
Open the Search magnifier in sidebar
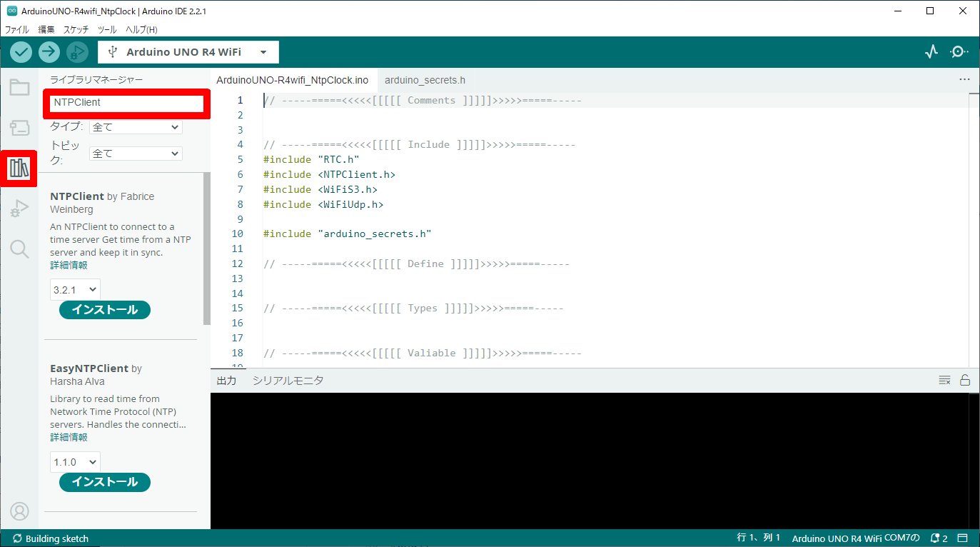point(19,249)
